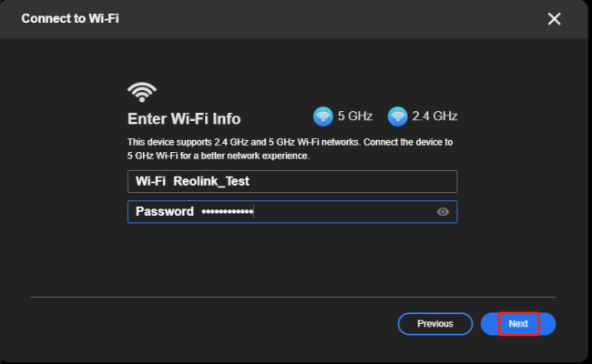Click the "5 GHz" band label
Image resolution: width=592 pixels, height=364 pixels.
pyautogui.click(x=353, y=116)
